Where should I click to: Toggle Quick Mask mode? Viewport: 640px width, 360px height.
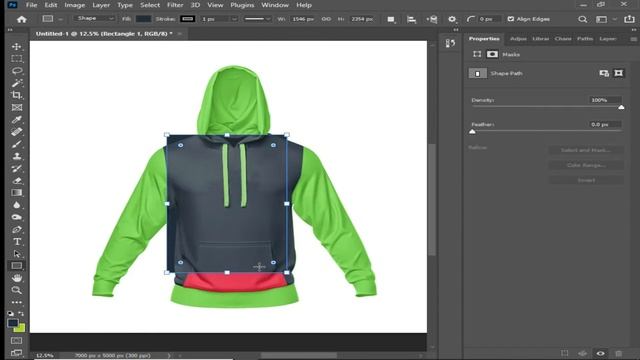coord(17,340)
